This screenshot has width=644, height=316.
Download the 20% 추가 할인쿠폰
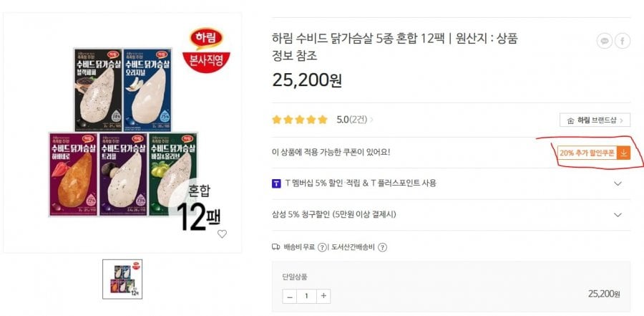[x=593, y=153]
